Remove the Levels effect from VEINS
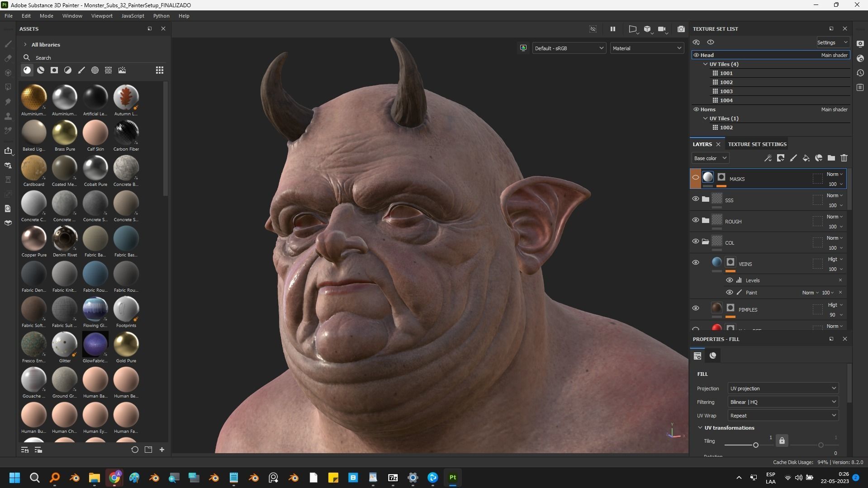The width and height of the screenshot is (868, 488). [840, 280]
